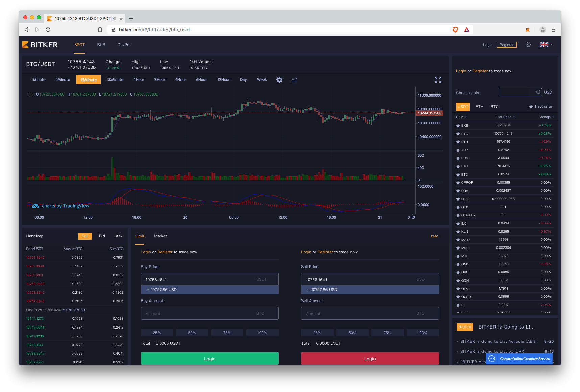
Task: Sort pairs by Last Price
Action: coord(505,117)
